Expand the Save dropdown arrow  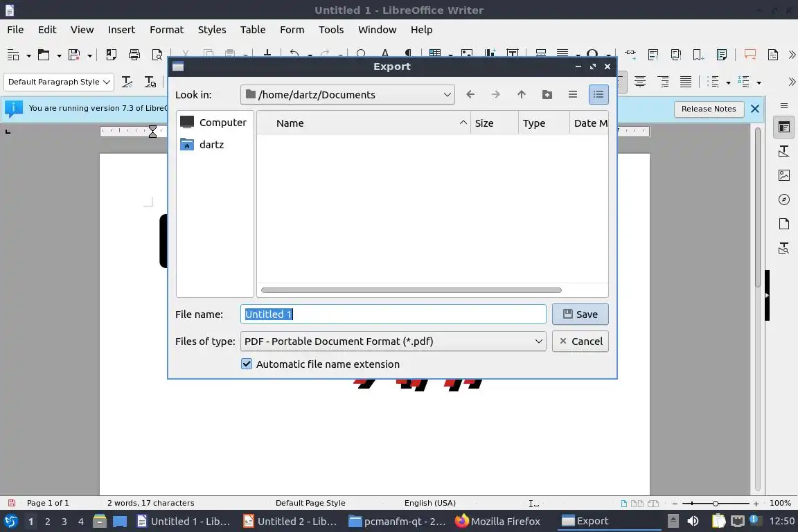(x=89, y=55)
